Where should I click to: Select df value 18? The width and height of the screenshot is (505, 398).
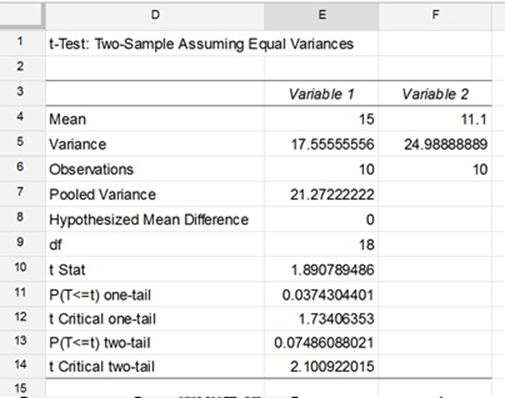[x=321, y=244]
